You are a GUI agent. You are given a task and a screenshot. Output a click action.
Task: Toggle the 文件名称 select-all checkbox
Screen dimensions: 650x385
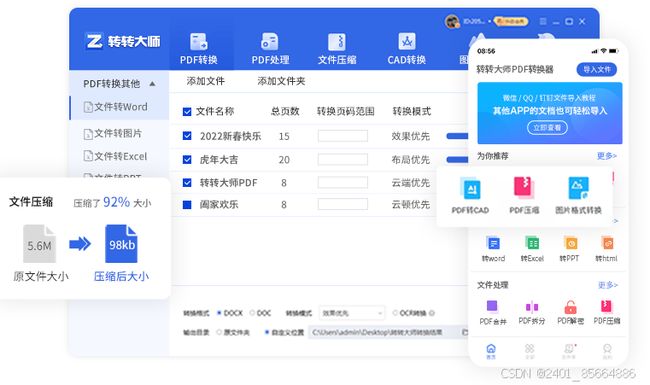point(187,111)
